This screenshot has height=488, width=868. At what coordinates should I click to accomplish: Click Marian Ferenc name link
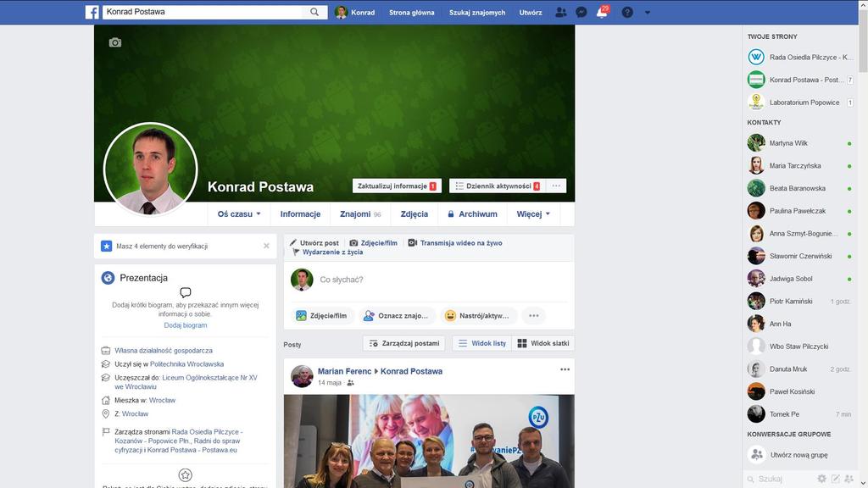click(x=344, y=371)
